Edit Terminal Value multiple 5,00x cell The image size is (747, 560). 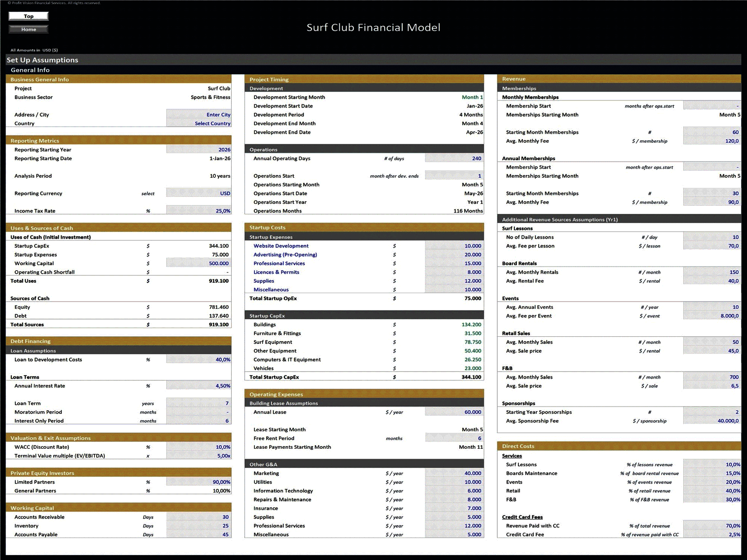199,456
